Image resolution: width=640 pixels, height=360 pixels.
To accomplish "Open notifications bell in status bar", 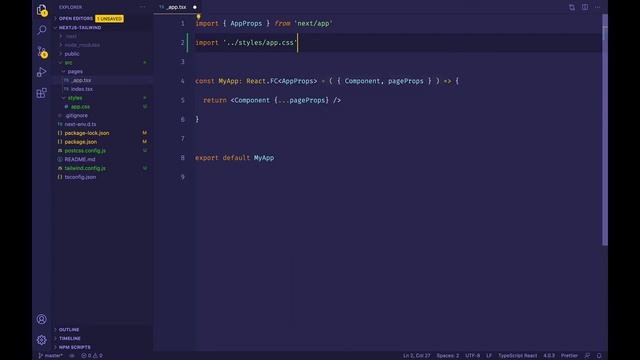I will [x=599, y=356].
